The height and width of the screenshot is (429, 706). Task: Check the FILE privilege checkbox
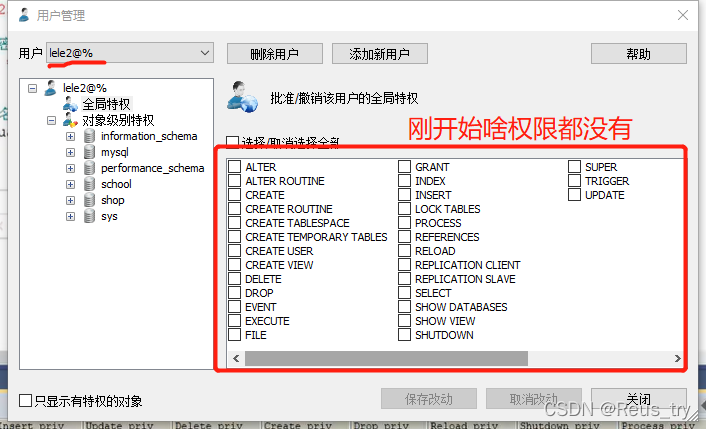pyautogui.click(x=235, y=334)
